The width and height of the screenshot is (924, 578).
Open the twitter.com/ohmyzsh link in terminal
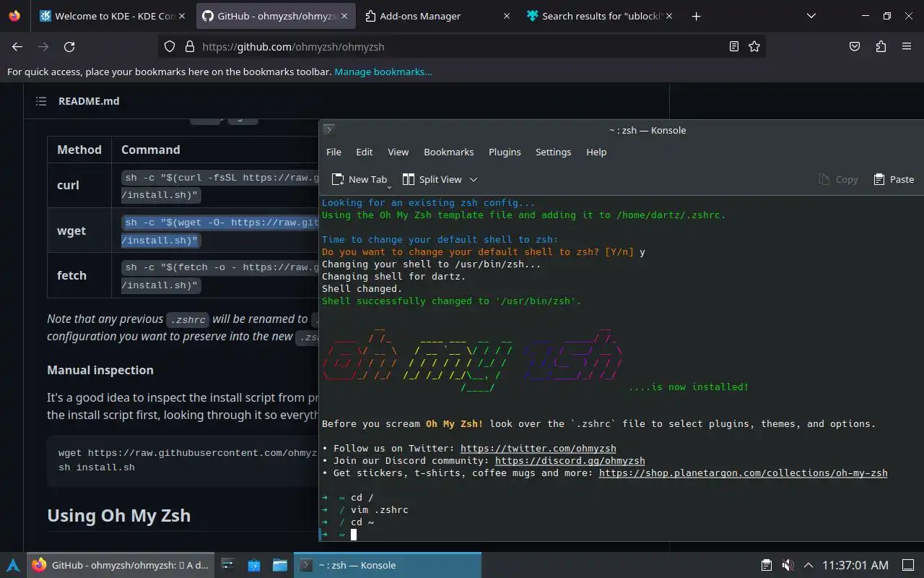tap(538, 448)
